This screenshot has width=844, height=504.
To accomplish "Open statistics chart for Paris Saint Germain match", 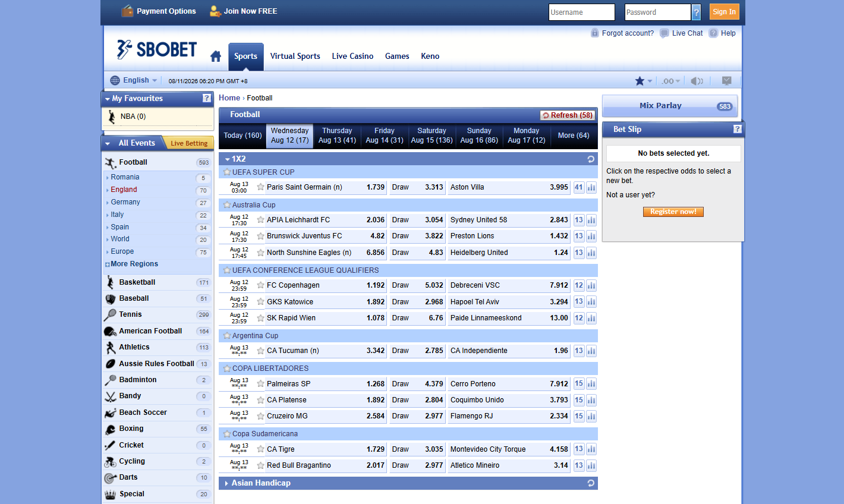I will point(591,187).
